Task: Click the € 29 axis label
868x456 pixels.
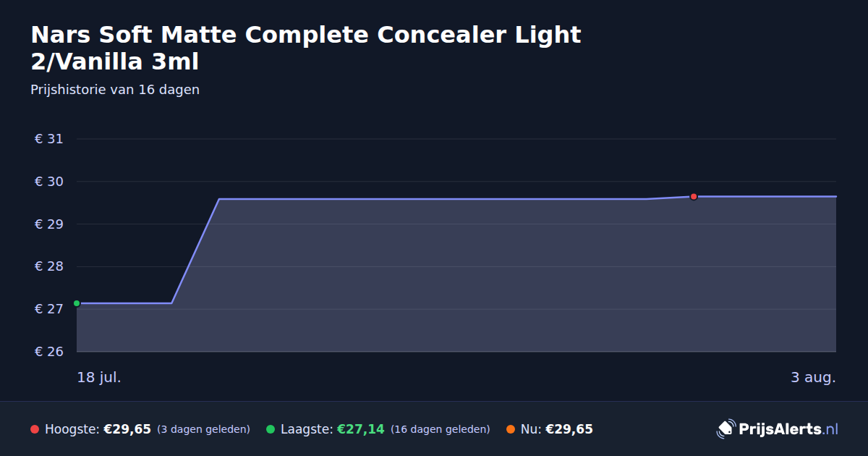Action: (49, 224)
